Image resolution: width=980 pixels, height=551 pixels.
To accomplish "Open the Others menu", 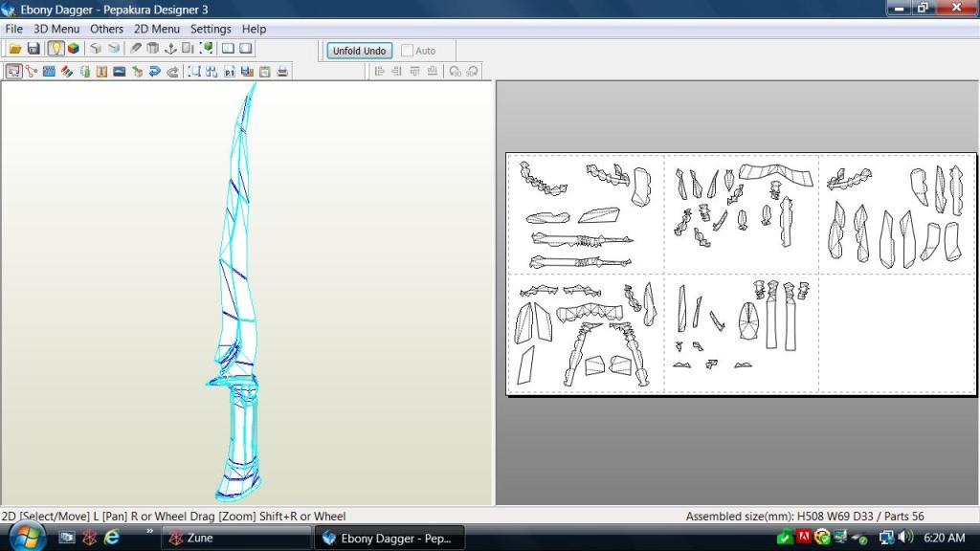I will 106,29.
